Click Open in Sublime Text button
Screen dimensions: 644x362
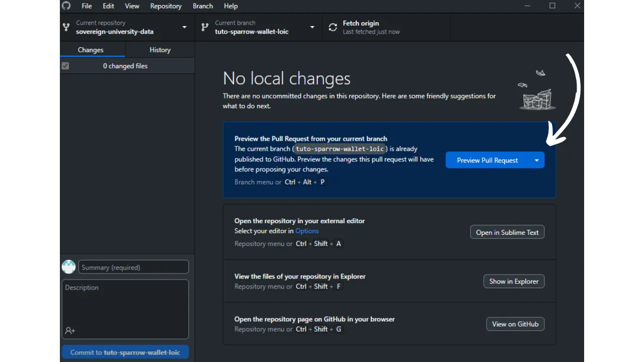pos(507,232)
